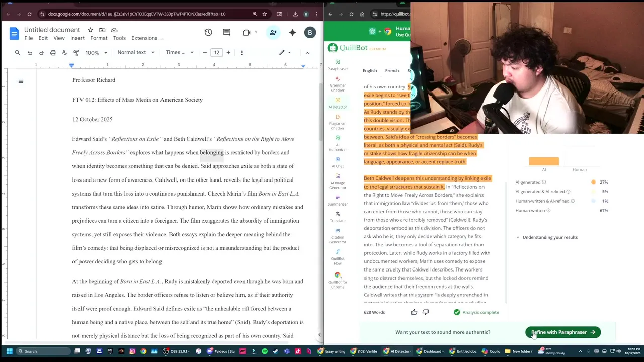Open the Insert menu in Docs
The height and width of the screenshot is (362, 644).
coord(77,38)
